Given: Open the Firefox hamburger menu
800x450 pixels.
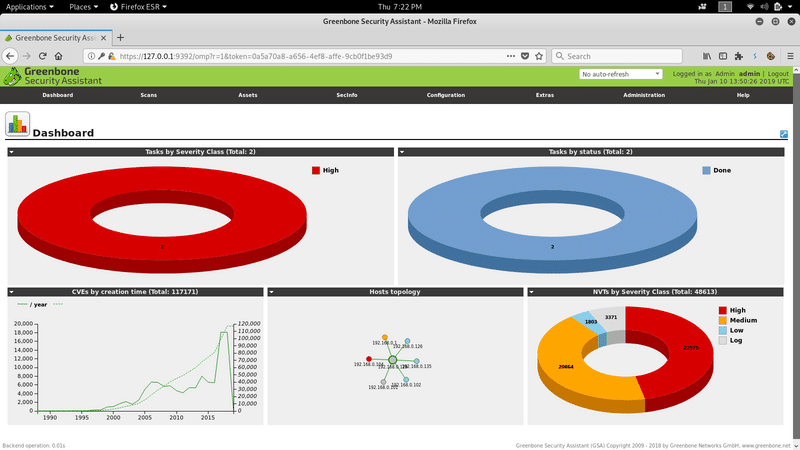Looking at the screenshot, I should coord(787,56).
